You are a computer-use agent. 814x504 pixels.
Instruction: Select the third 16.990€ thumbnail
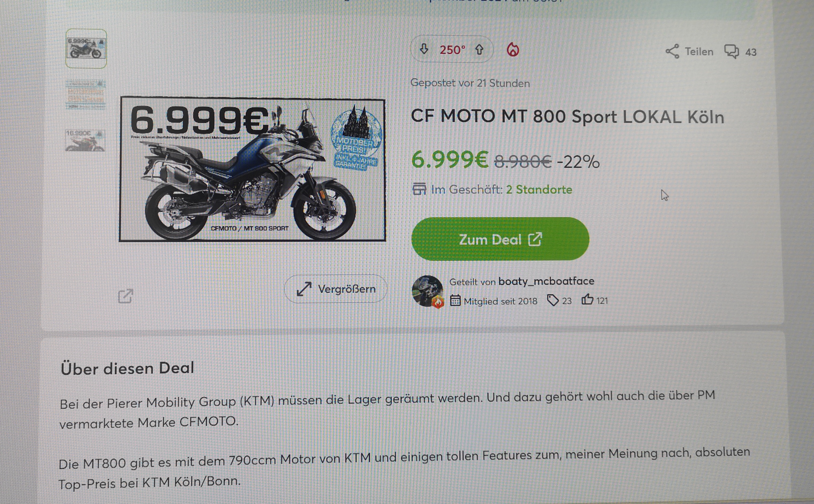click(85, 140)
